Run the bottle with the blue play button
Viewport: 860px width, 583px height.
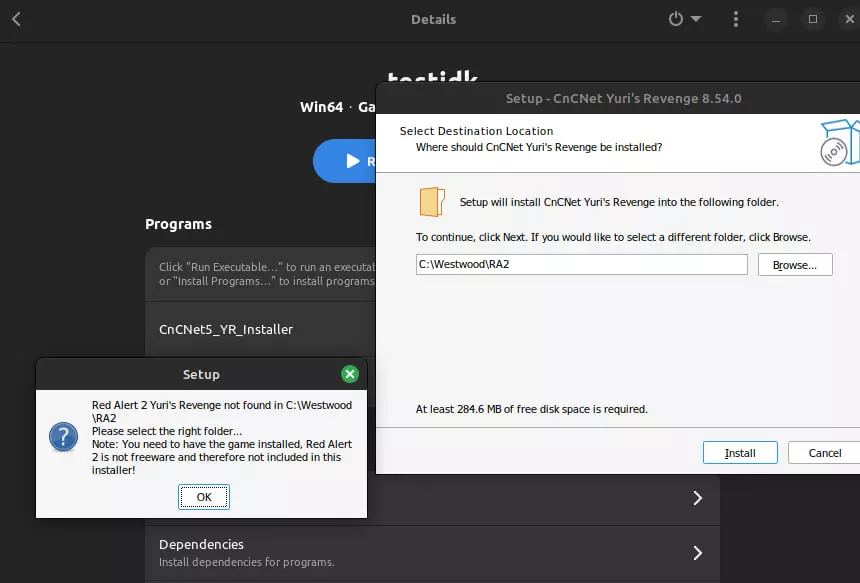345,161
